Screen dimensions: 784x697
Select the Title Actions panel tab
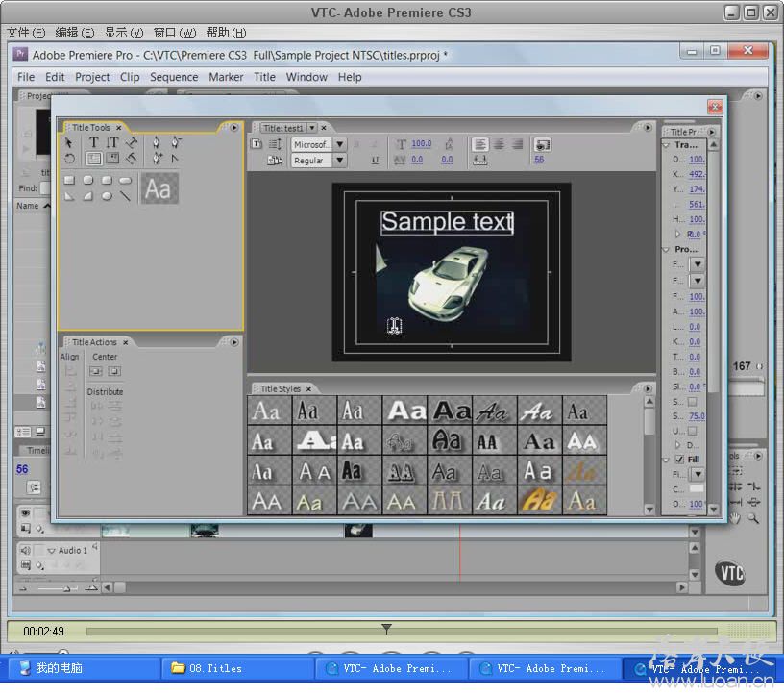tap(94, 342)
